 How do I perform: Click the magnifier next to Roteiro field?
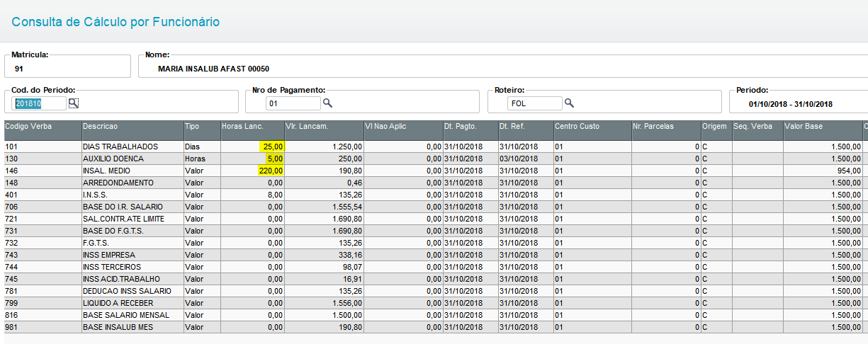(x=569, y=103)
